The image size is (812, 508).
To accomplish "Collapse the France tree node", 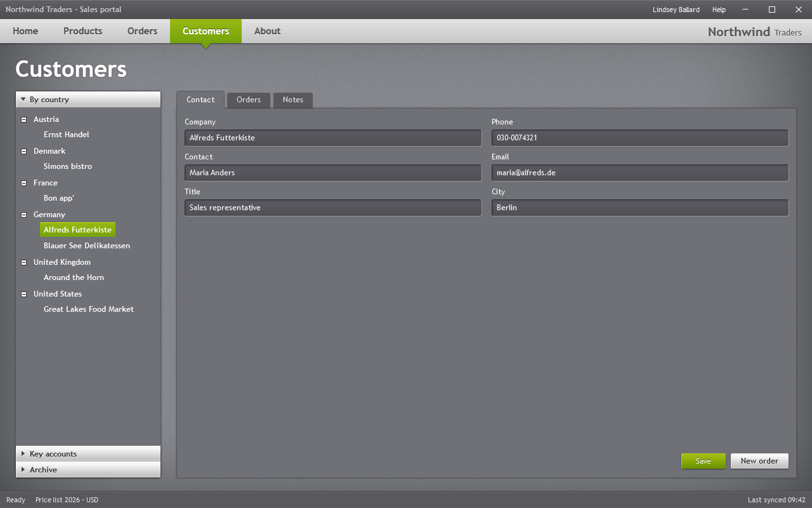I will click(23, 183).
